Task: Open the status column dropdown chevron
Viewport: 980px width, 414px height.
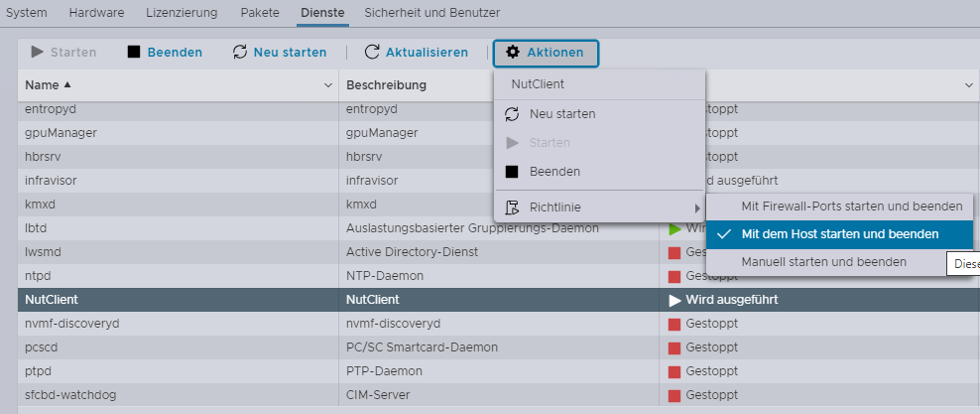Action: [969, 85]
